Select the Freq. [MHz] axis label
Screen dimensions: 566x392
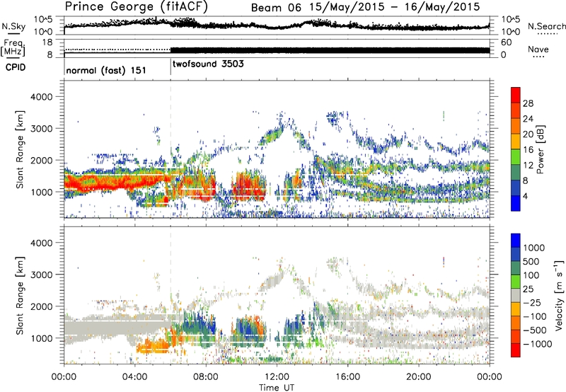click(13, 47)
